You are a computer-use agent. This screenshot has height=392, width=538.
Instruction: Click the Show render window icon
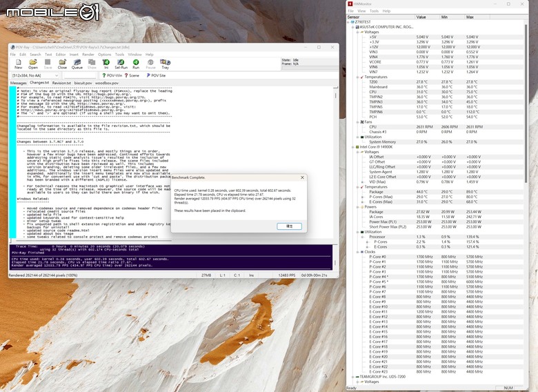click(x=92, y=64)
